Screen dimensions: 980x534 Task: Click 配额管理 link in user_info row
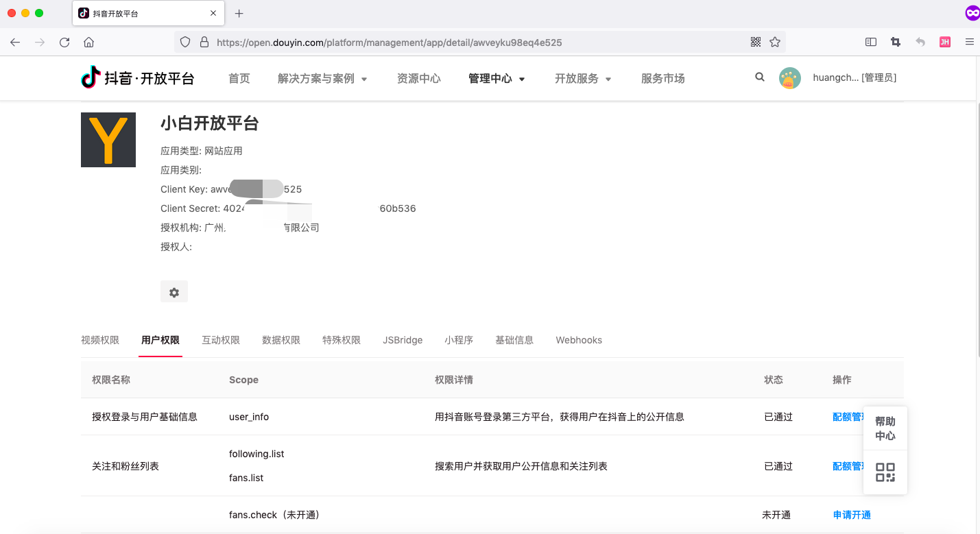click(x=848, y=417)
